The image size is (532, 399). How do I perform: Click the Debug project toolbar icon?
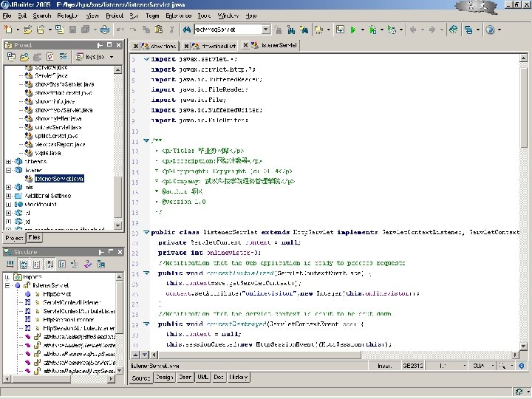[x=372, y=30]
